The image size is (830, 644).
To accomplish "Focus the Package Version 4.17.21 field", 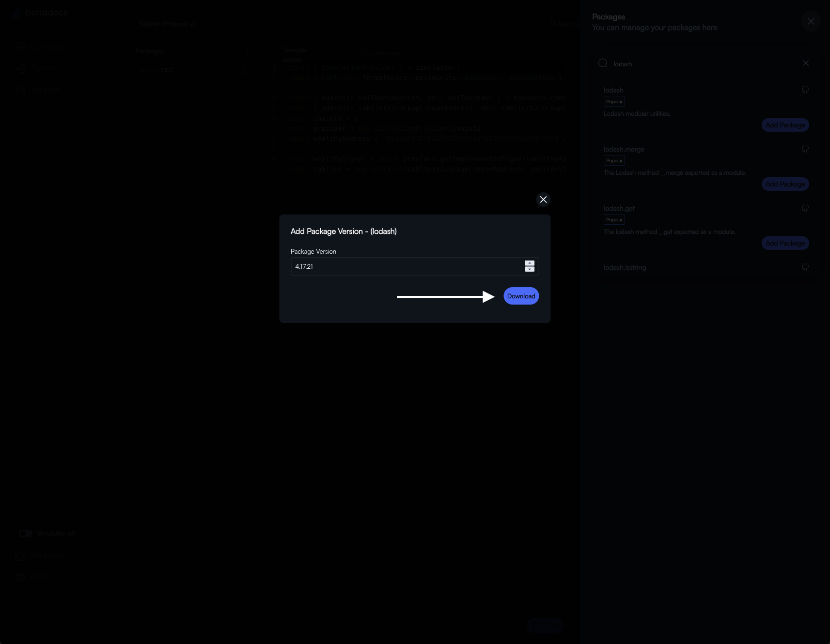I will coord(415,266).
